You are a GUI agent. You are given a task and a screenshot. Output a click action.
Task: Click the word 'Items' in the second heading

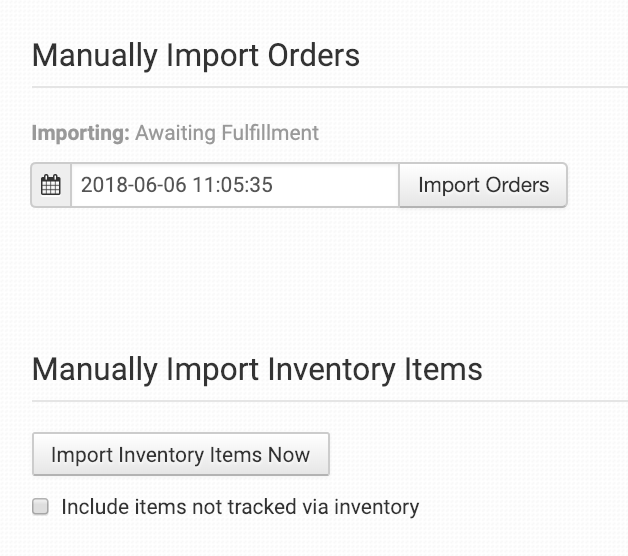click(443, 369)
